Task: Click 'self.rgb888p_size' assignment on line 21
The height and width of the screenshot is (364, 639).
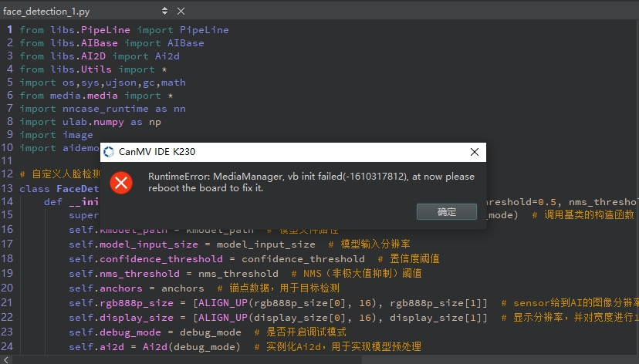Action: pyautogui.click(x=278, y=303)
